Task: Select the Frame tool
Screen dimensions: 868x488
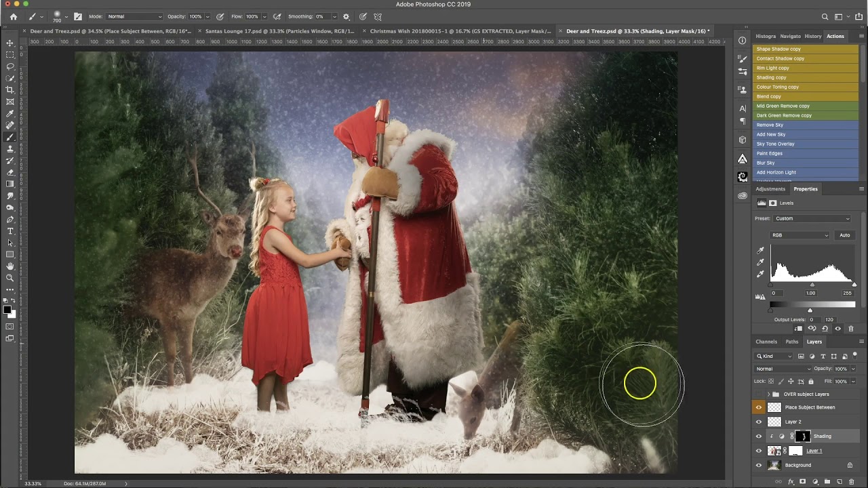Action: click(10, 102)
